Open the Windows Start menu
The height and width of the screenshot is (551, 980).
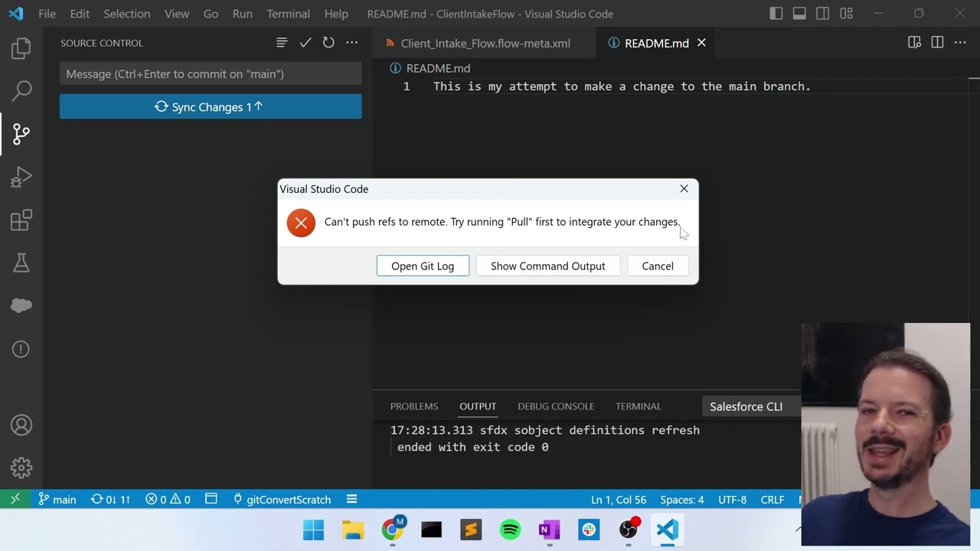pyautogui.click(x=314, y=530)
